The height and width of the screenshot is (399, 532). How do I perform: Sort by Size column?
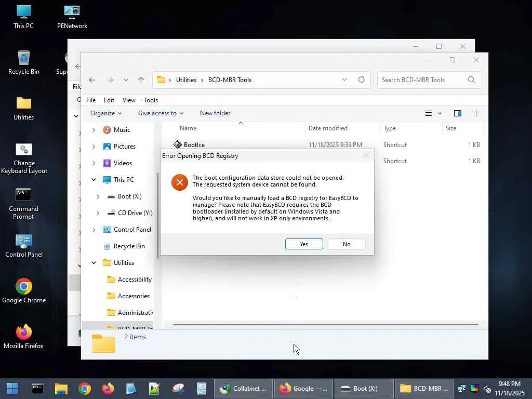click(451, 128)
